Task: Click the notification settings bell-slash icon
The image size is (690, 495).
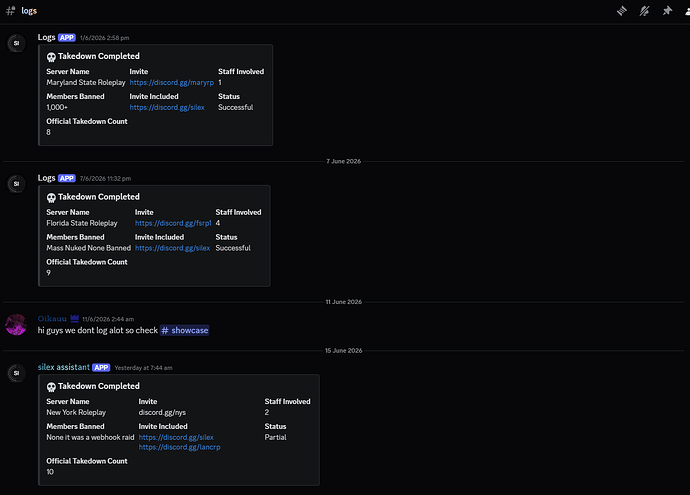Action: (644, 11)
